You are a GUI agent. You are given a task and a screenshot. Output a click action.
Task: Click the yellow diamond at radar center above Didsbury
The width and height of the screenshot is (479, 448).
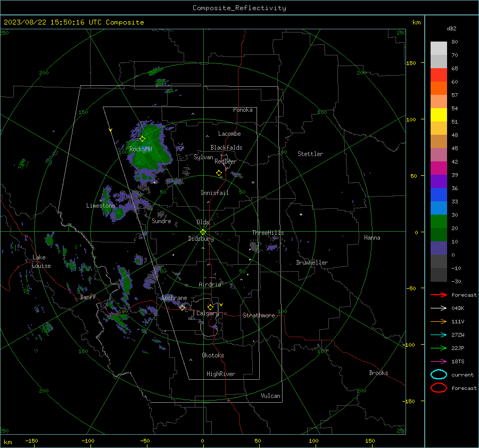pos(203,232)
